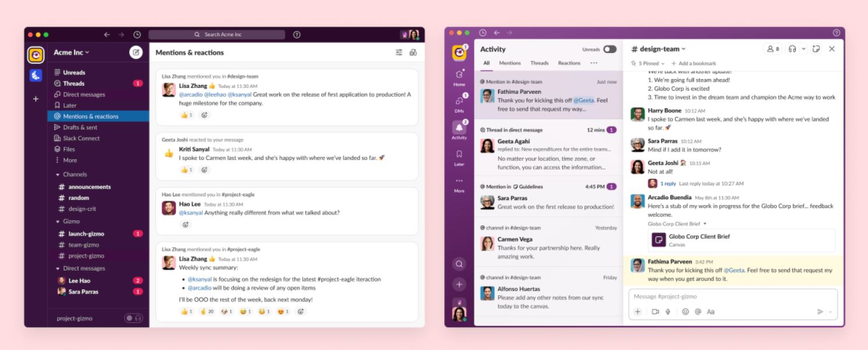Click the Search Acme Inc field
The width and height of the screenshot is (868, 350).
tap(217, 34)
